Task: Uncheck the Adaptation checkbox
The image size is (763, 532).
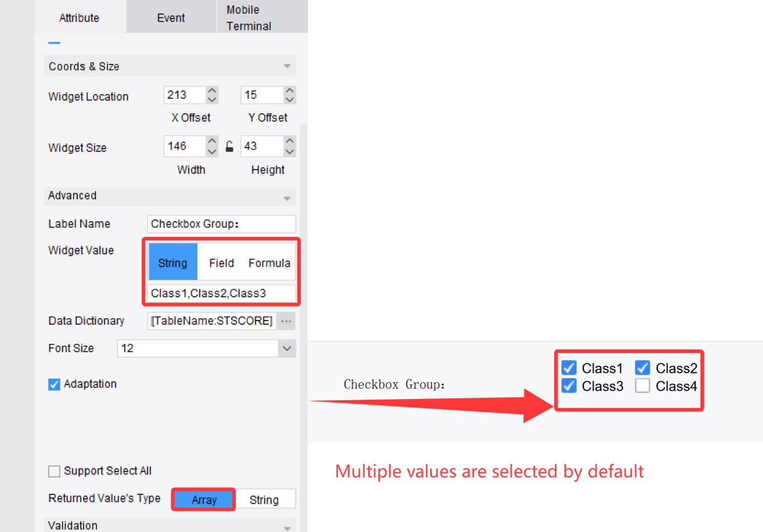Action: [54, 384]
